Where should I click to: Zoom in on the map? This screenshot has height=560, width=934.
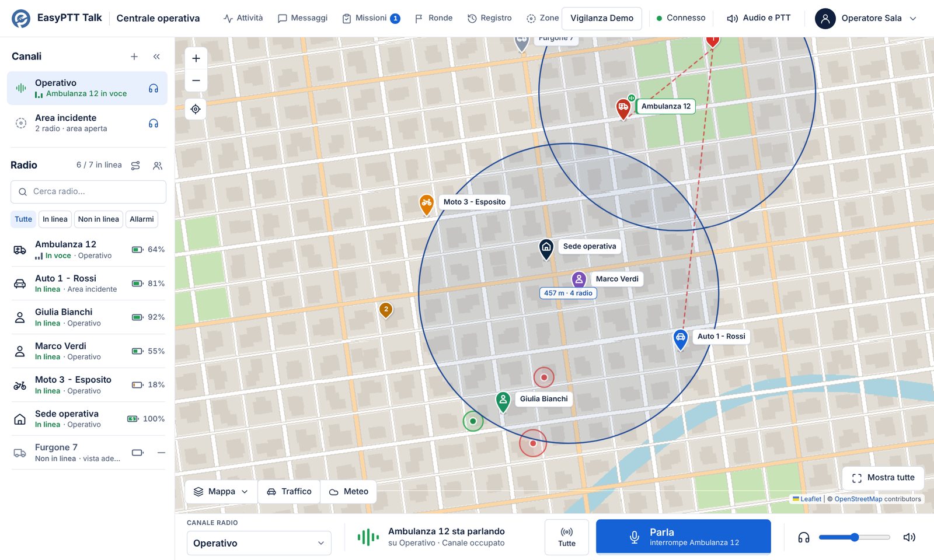(x=196, y=58)
